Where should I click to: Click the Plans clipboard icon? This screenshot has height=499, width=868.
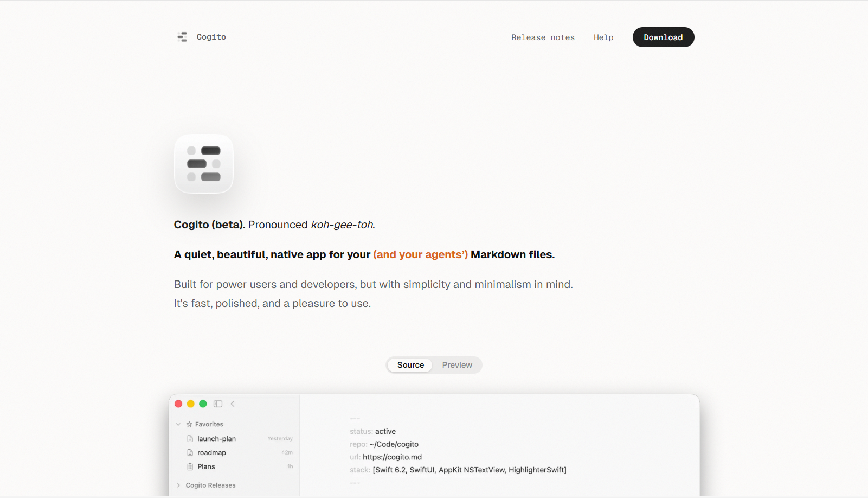click(x=190, y=467)
